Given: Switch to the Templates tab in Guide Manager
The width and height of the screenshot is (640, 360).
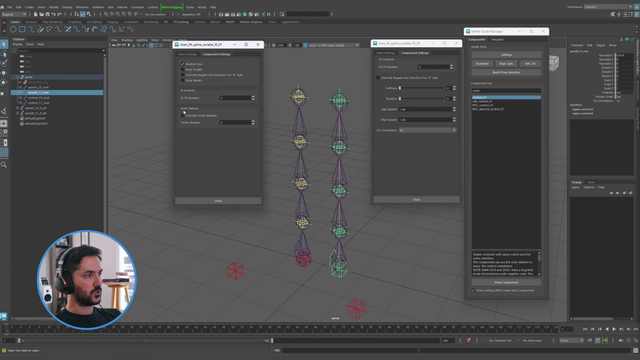Looking at the screenshot, I should coord(498,40).
